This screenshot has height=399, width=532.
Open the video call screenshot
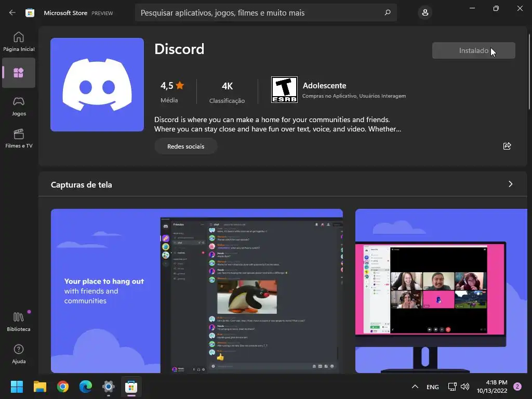coord(441,291)
